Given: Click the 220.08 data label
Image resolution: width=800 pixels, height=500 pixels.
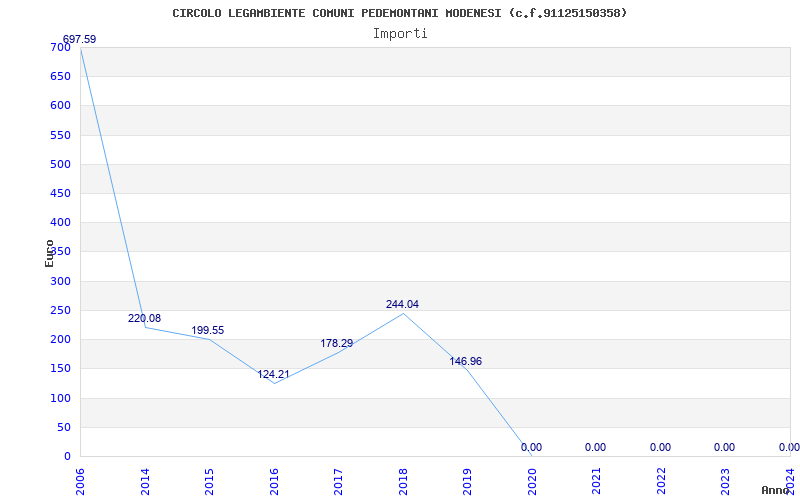Looking at the screenshot, I should click(144, 318).
